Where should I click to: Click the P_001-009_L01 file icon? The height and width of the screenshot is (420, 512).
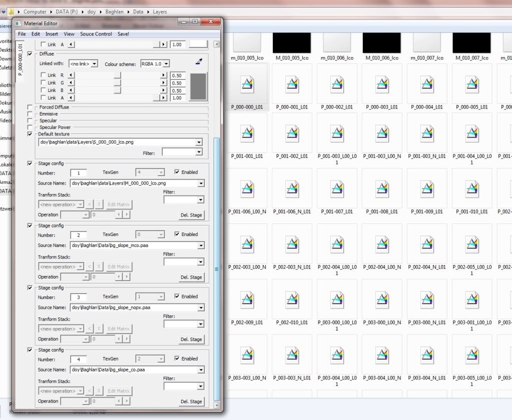[x=427, y=189]
